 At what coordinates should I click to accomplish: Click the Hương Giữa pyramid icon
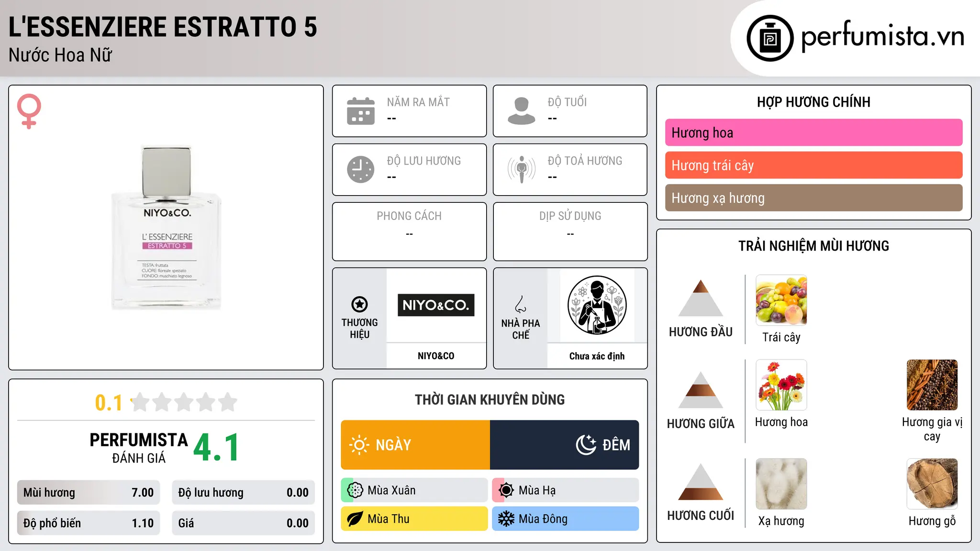coord(701,390)
